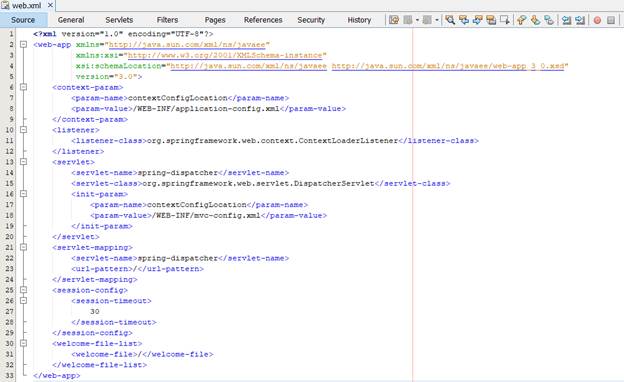The height and width of the screenshot is (382, 624).
Task: Click contextConfigLocation on line 7
Action: [177, 98]
